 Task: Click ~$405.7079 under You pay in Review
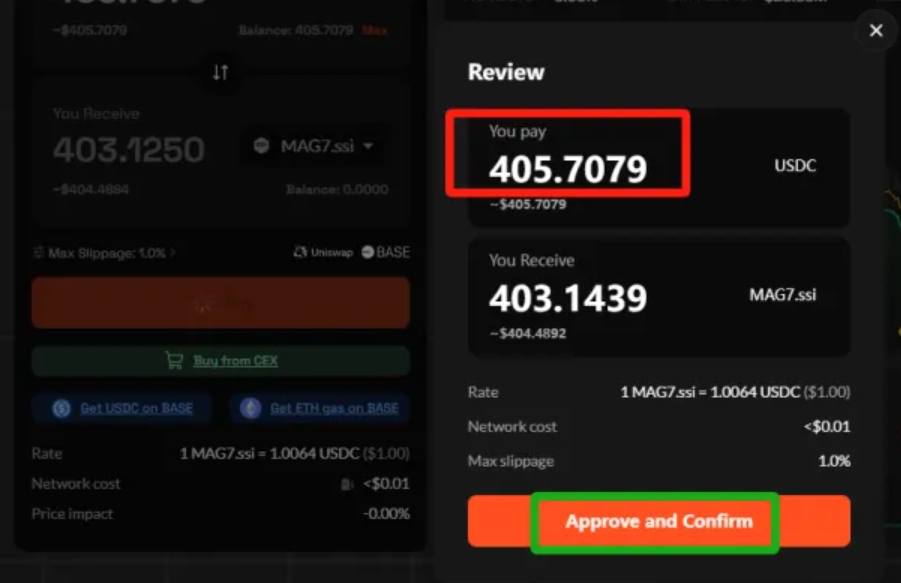(528, 204)
